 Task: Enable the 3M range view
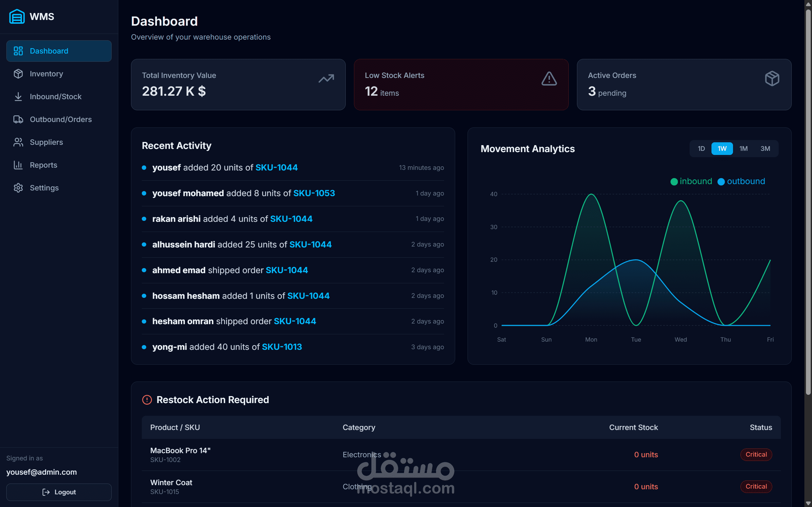[765, 148]
